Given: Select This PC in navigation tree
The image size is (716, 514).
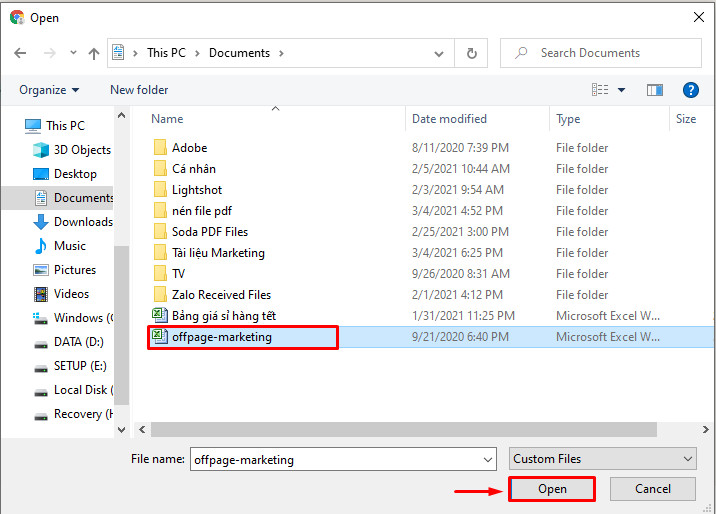Looking at the screenshot, I should coord(55,126).
